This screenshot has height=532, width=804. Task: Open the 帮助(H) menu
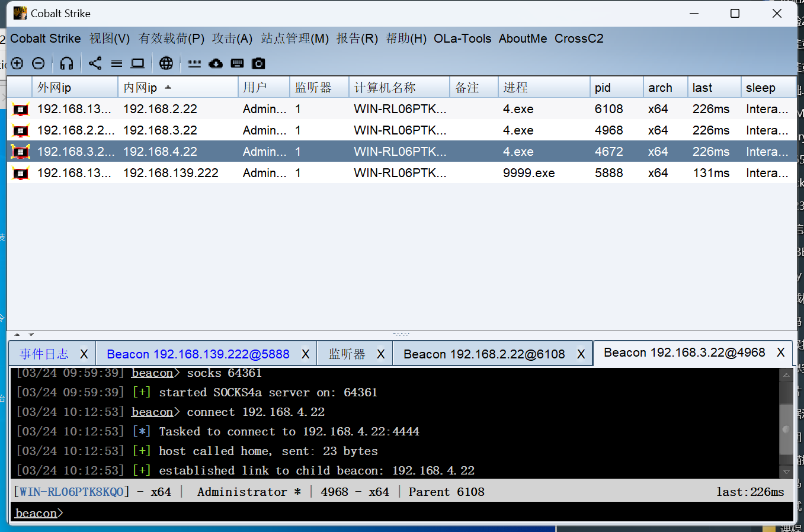tap(406, 39)
